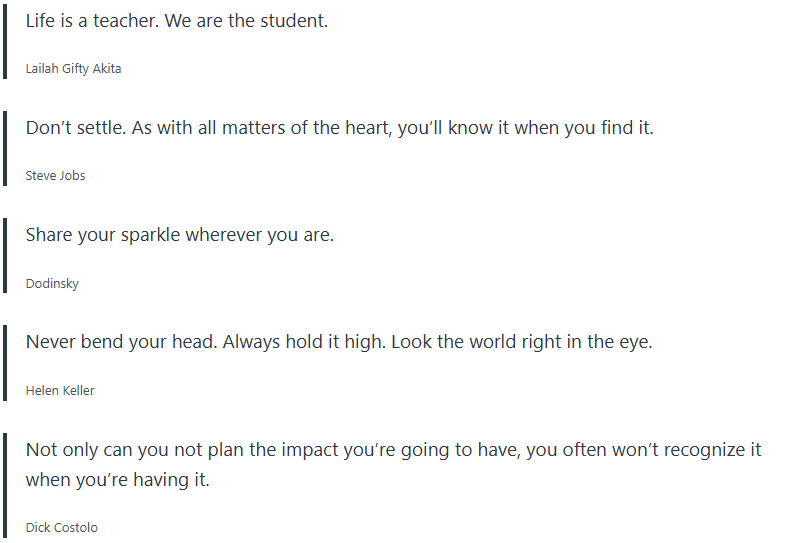Screen dimensions: 808x543
Task: Click author name Steve Jobs
Action: point(55,176)
